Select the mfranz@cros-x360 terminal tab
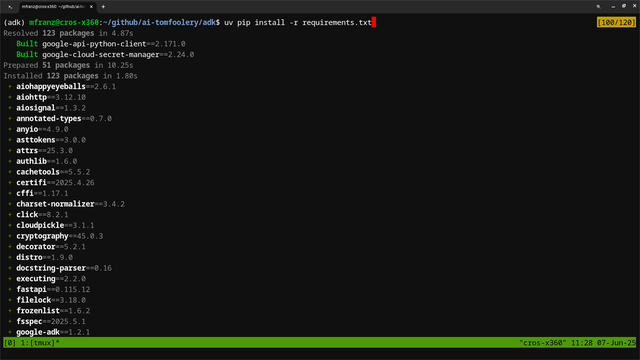The image size is (640, 360). [53, 7]
